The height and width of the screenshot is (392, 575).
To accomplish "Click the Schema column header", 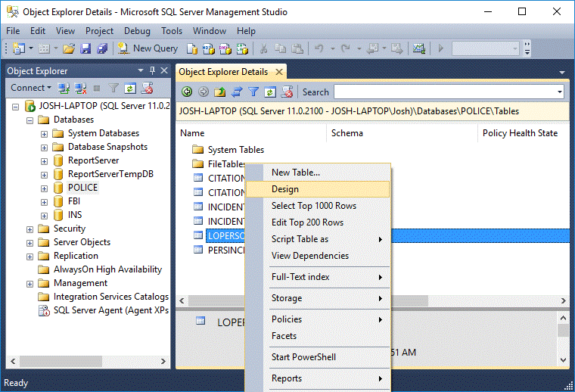I will tap(347, 133).
